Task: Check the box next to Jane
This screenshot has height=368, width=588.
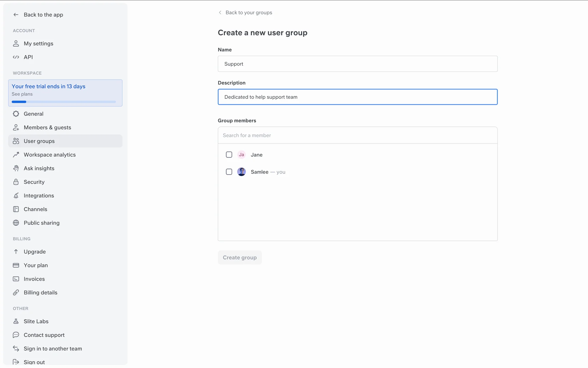Action: [x=229, y=155]
